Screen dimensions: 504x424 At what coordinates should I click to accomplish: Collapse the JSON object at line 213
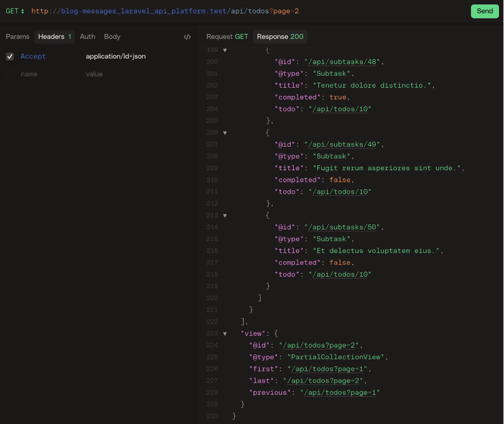click(x=225, y=215)
